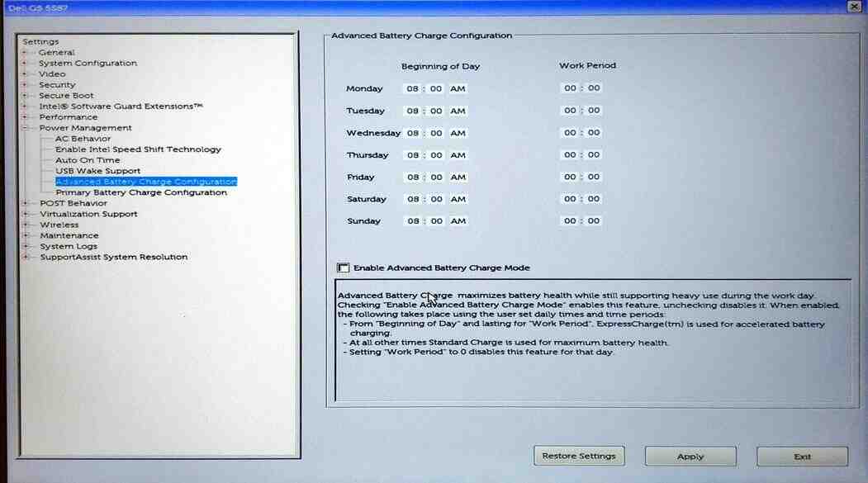Set Monday beginning hour field
The image size is (868, 483).
coord(412,88)
